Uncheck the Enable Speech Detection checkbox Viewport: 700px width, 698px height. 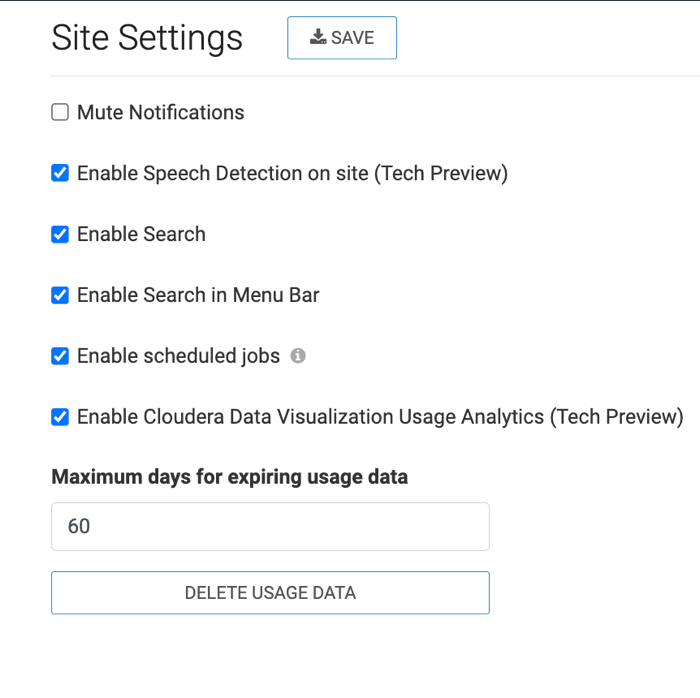pos(60,174)
